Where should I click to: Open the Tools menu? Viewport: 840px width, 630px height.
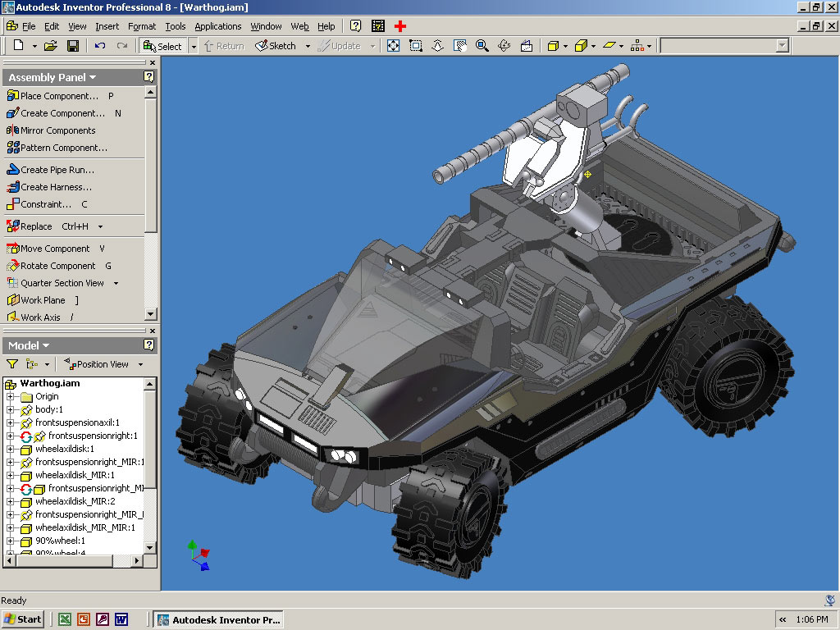176,26
